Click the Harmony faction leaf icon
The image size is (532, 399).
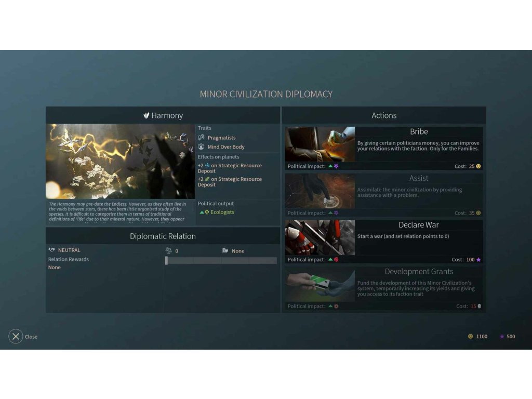[146, 116]
